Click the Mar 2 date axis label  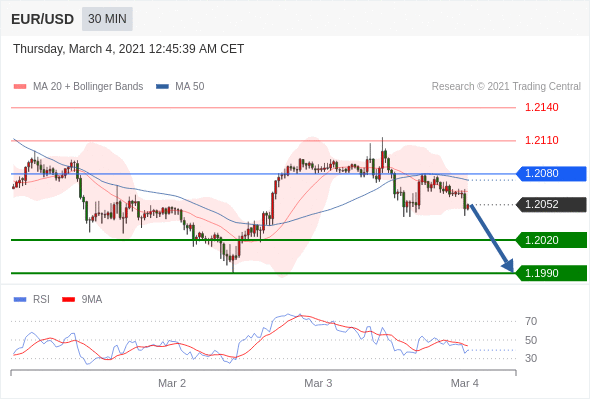[x=172, y=383]
